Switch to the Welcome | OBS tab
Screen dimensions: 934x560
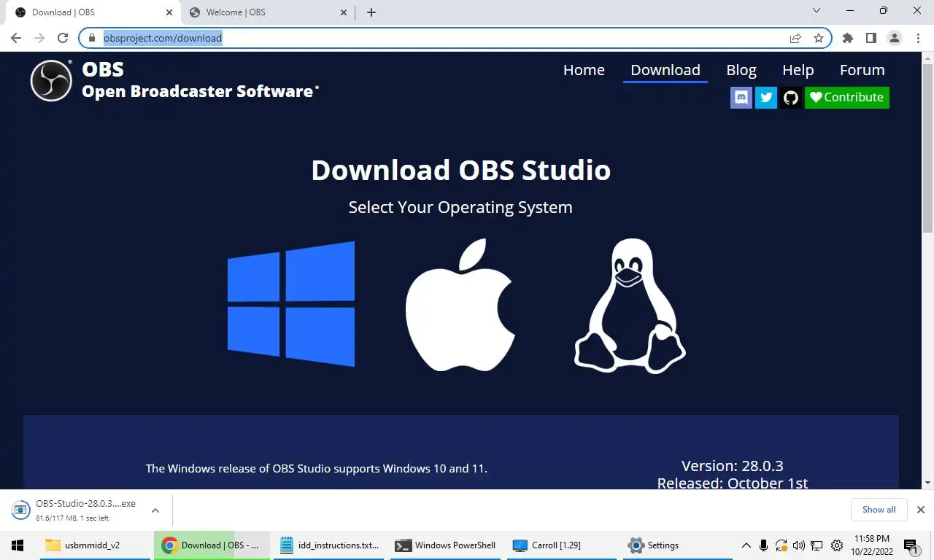pyautogui.click(x=267, y=12)
